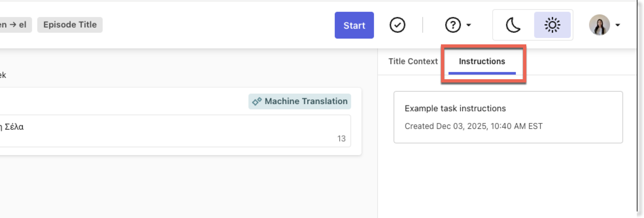Click into the Greek translation text field
Viewport: 644px width, 218px height.
(163, 130)
